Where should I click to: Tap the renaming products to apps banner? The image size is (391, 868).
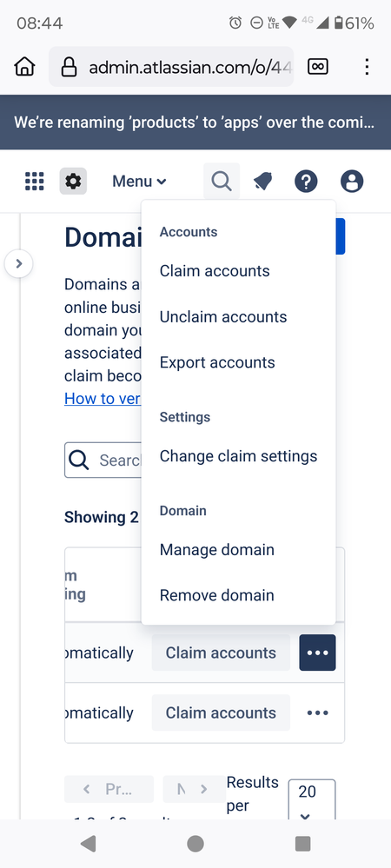point(195,122)
